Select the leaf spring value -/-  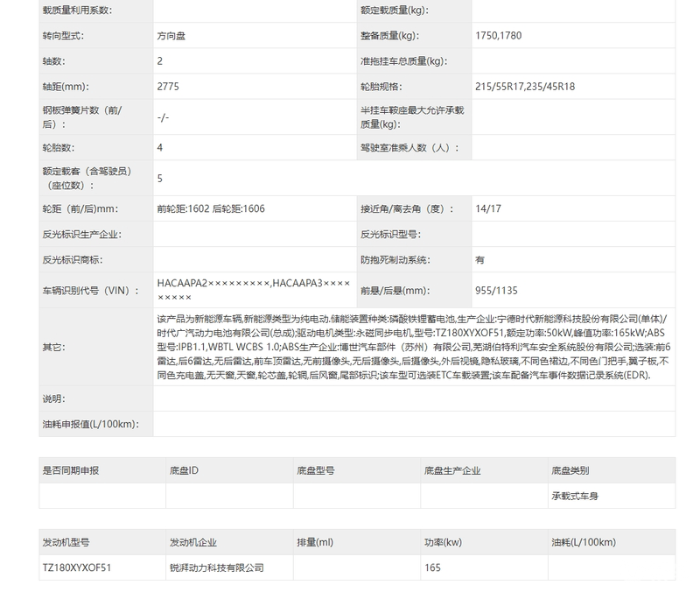coord(163,117)
